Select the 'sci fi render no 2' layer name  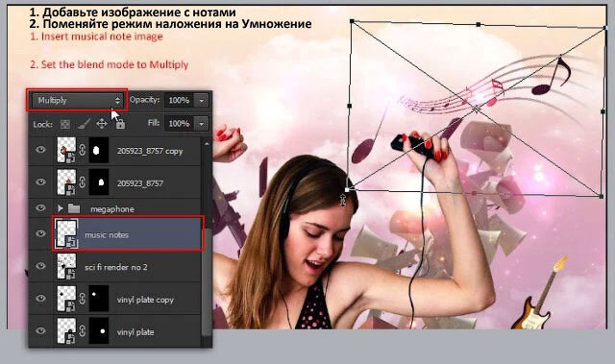[x=116, y=267]
